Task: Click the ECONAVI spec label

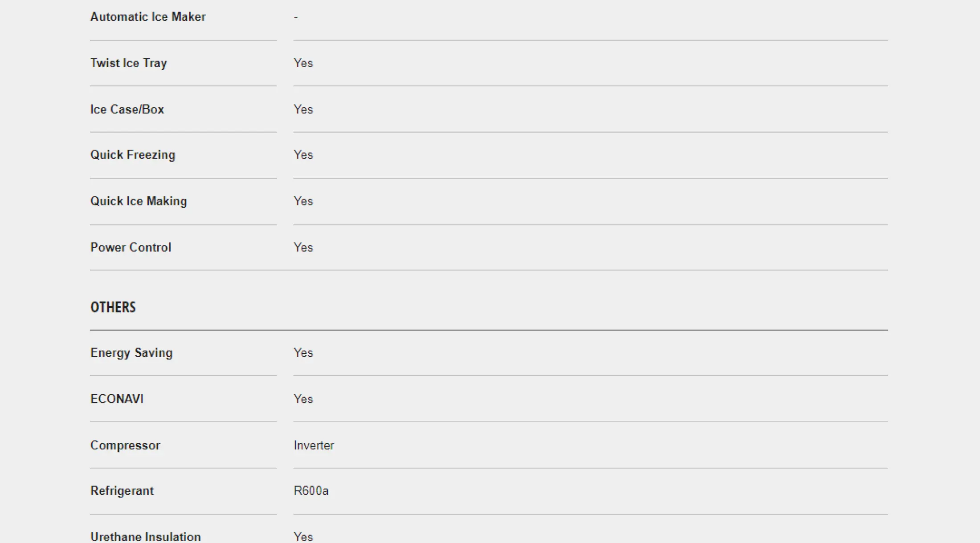Action: (117, 399)
